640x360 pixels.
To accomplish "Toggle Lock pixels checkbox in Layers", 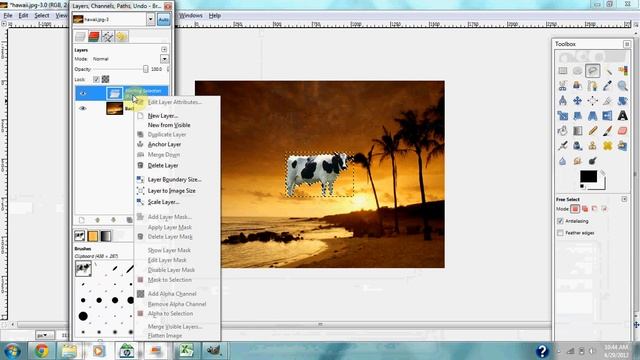I will (96, 79).
